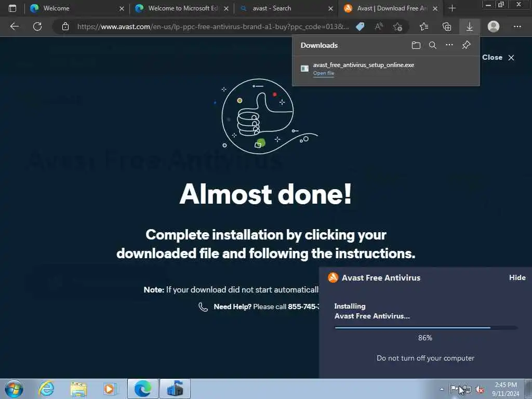Image resolution: width=532 pixels, height=399 pixels.
Task: Close the Welcome to Microsoft Edge tab
Action: [x=227, y=8]
